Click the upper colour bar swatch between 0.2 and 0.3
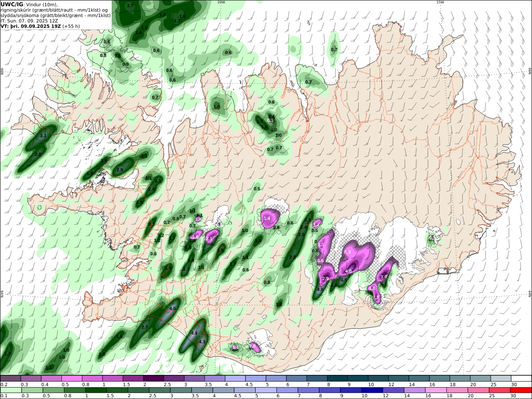Viewport: 532px width, 399px height. (10, 379)
